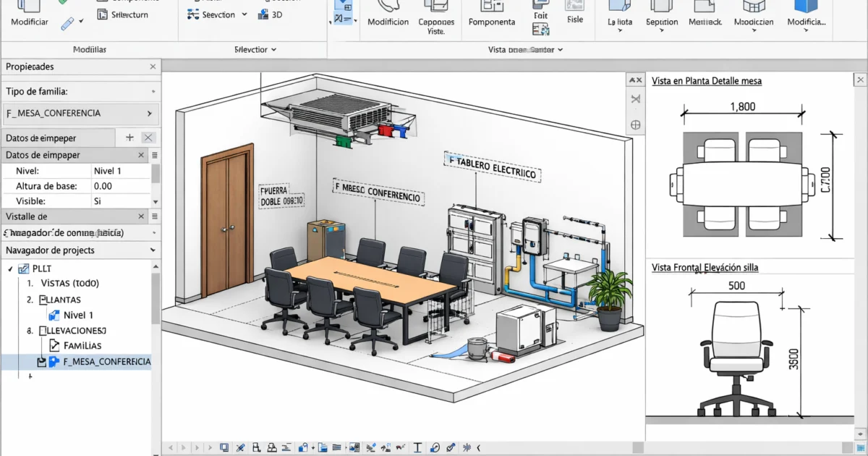Collapse the Navegador de projects panel
Viewport: 868px width, 456px height.
[x=151, y=250]
